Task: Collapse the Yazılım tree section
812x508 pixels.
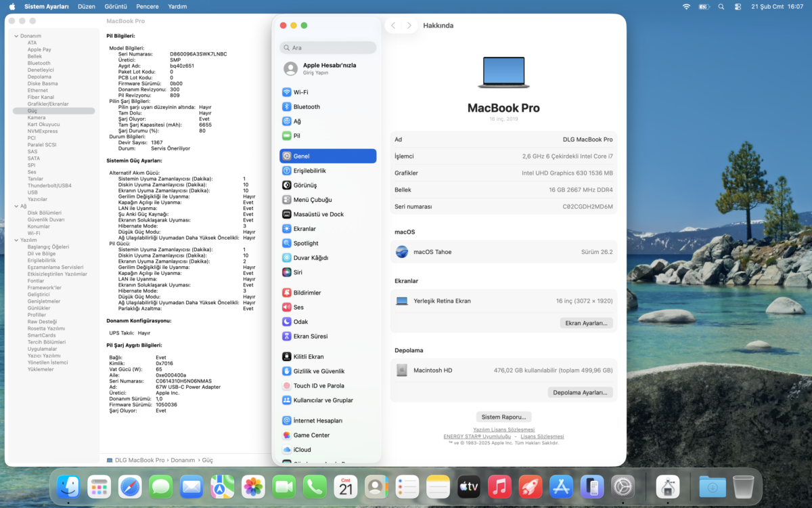Action: click(16, 240)
